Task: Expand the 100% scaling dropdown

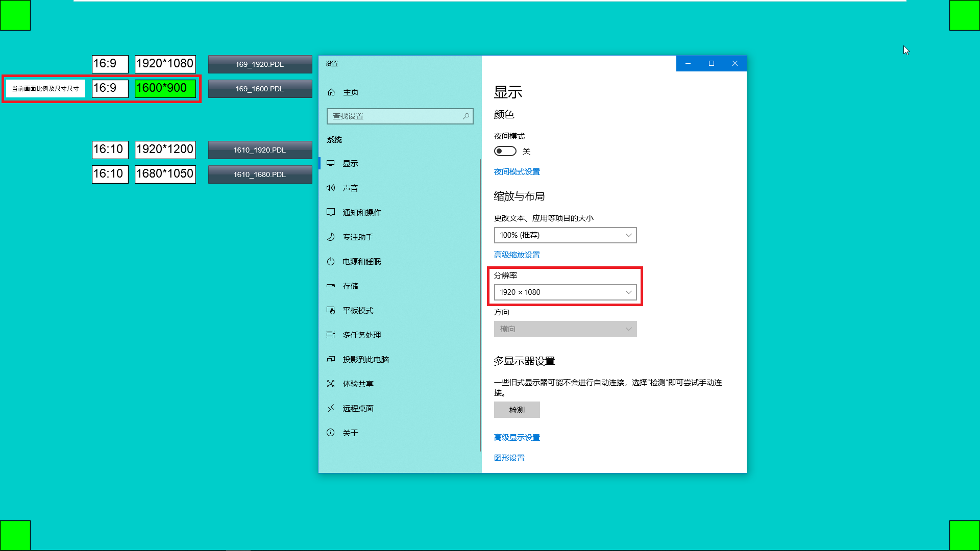Action: (565, 235)
